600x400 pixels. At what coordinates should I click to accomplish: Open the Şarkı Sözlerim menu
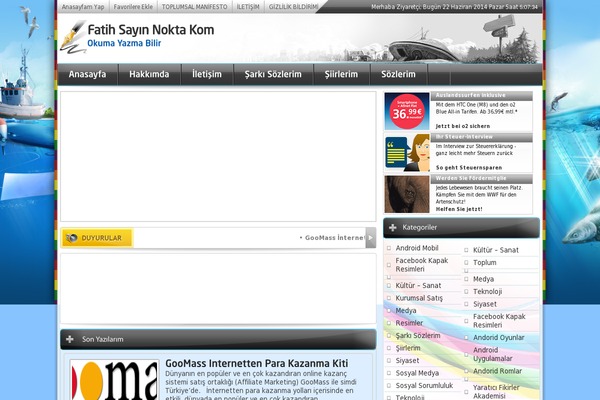click(x=273, y=74)
